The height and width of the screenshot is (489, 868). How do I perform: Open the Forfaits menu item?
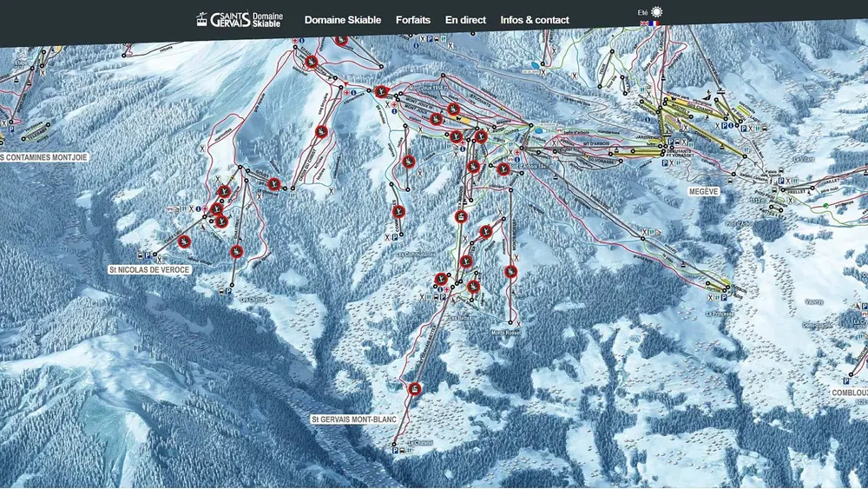(413, 20)
